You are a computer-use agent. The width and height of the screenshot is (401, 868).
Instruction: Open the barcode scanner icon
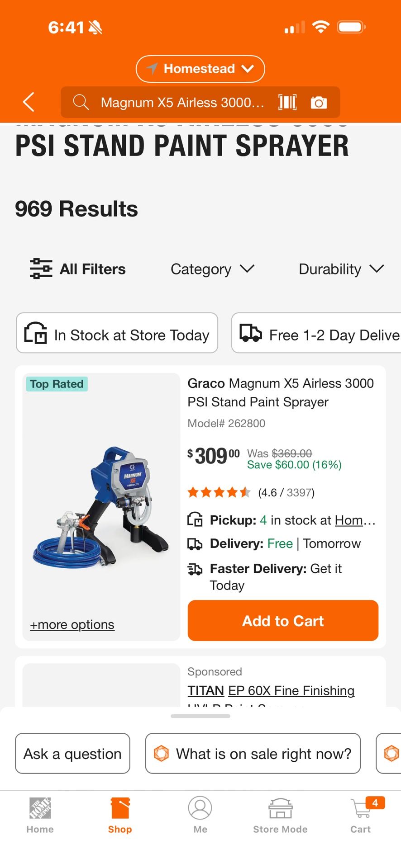(x=287, y=102)
